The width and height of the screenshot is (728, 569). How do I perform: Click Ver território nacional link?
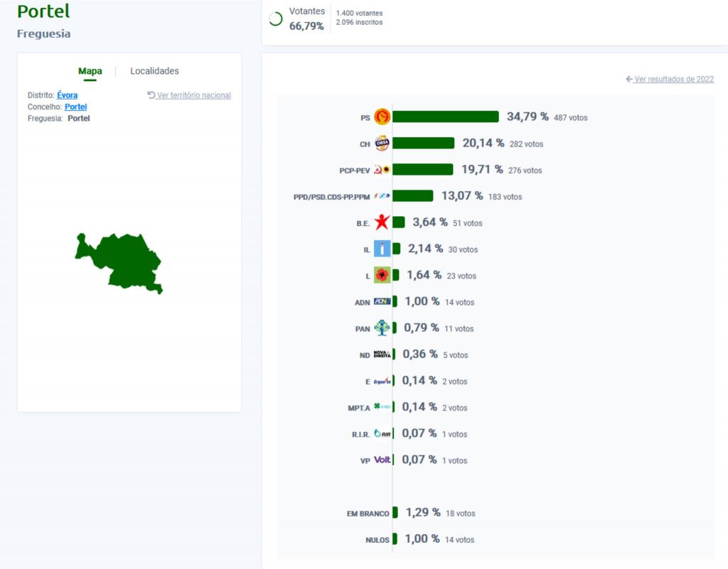coord(189,95)
